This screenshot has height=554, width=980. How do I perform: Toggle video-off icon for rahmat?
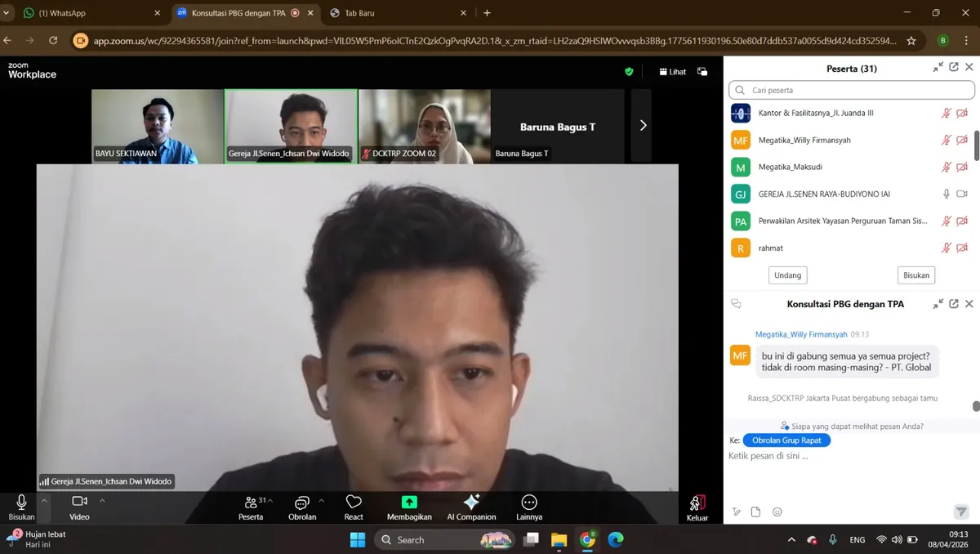click(x=962, y=248)
